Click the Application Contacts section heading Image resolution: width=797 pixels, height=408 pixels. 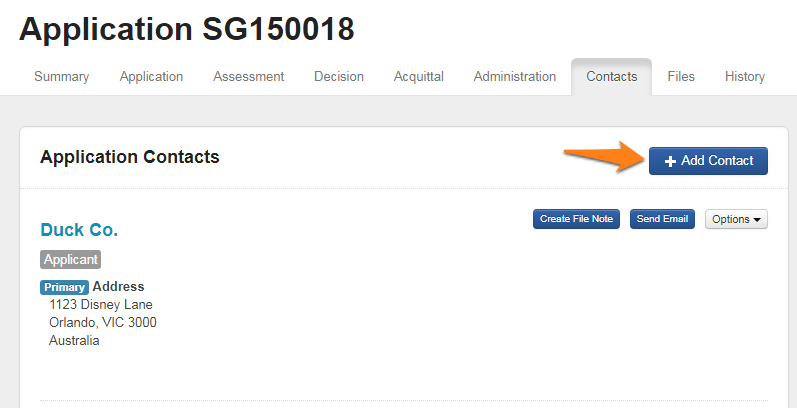tap(130, 157)
